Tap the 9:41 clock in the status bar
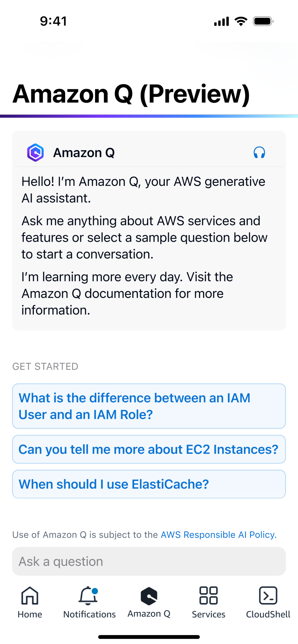Image resolution: width=298 pixels, height=644 pixels. coord(53,21)
